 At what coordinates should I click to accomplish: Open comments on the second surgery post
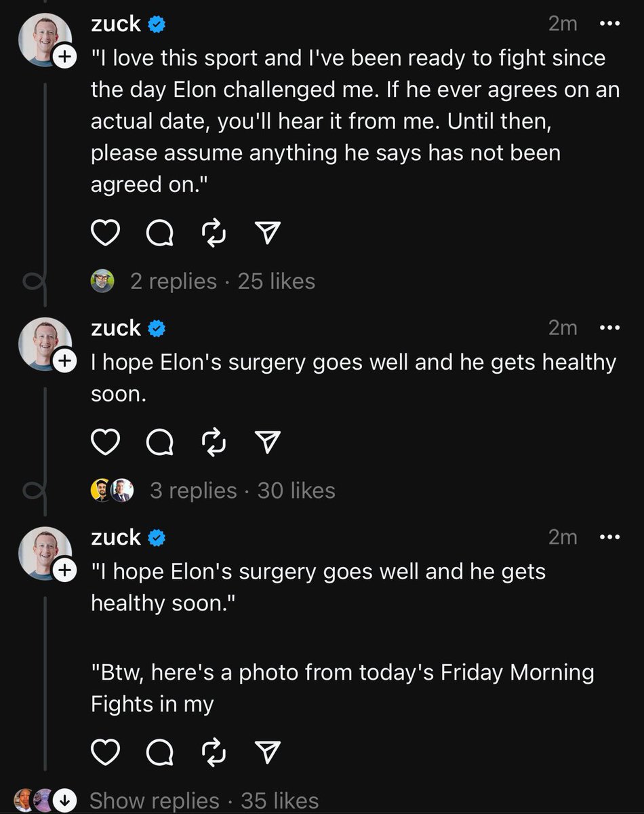pos(160,442)
